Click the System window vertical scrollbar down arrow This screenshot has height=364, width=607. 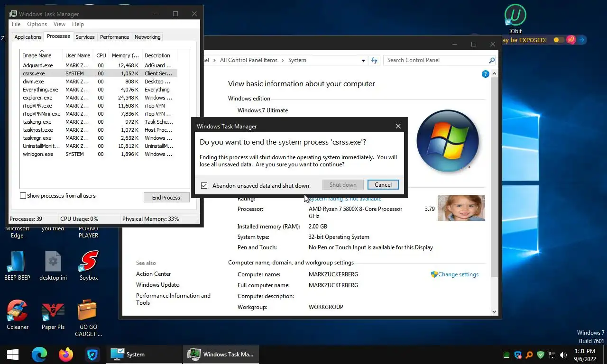coord(495,312)
